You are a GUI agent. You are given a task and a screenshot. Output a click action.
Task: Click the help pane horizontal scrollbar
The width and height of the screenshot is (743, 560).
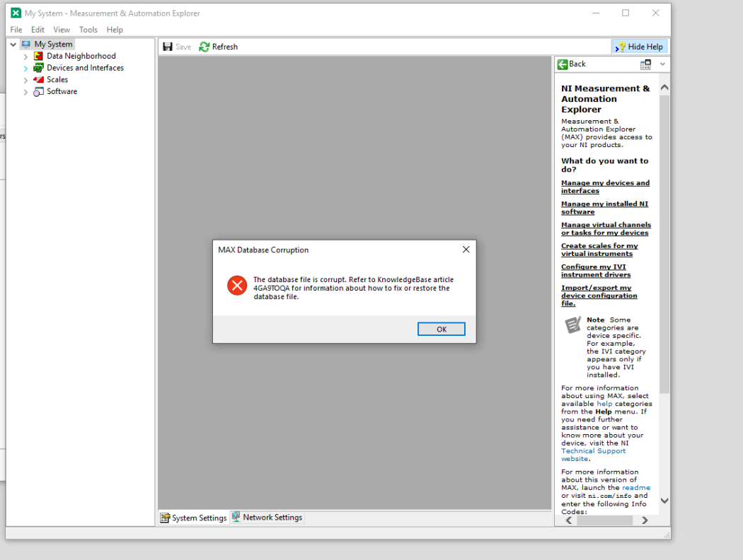[x=604, y=520]
